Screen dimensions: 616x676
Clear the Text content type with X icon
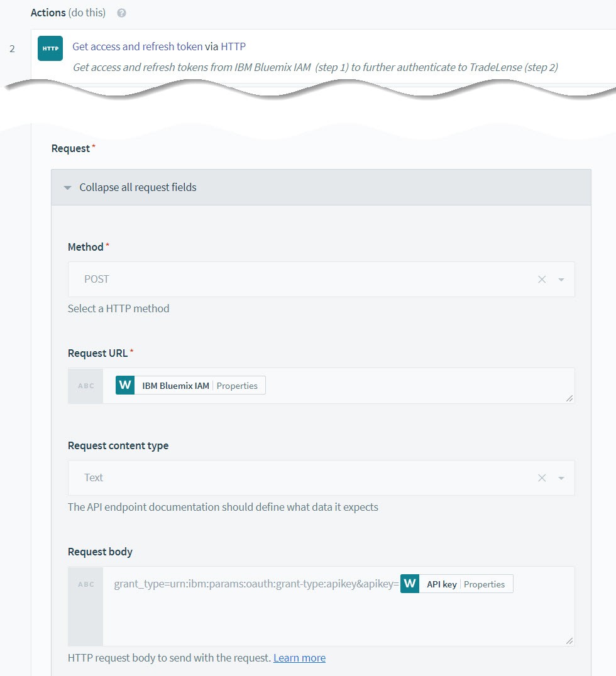click(542, 477)
